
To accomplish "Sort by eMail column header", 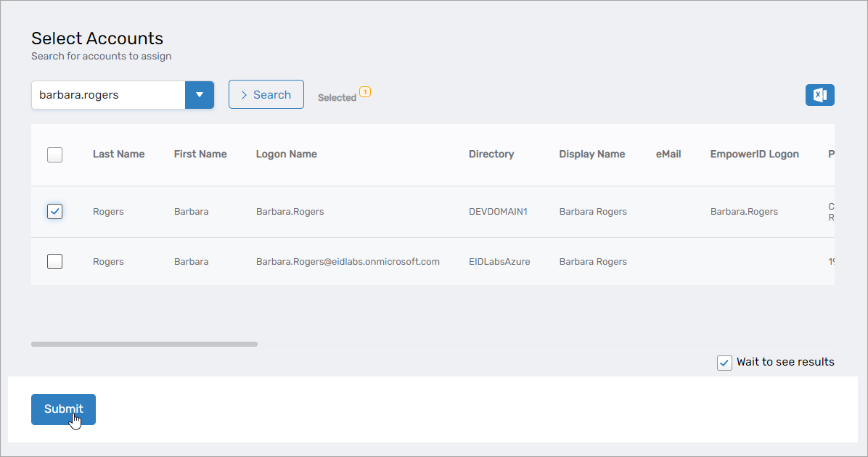I will click(x=668, y=155).
